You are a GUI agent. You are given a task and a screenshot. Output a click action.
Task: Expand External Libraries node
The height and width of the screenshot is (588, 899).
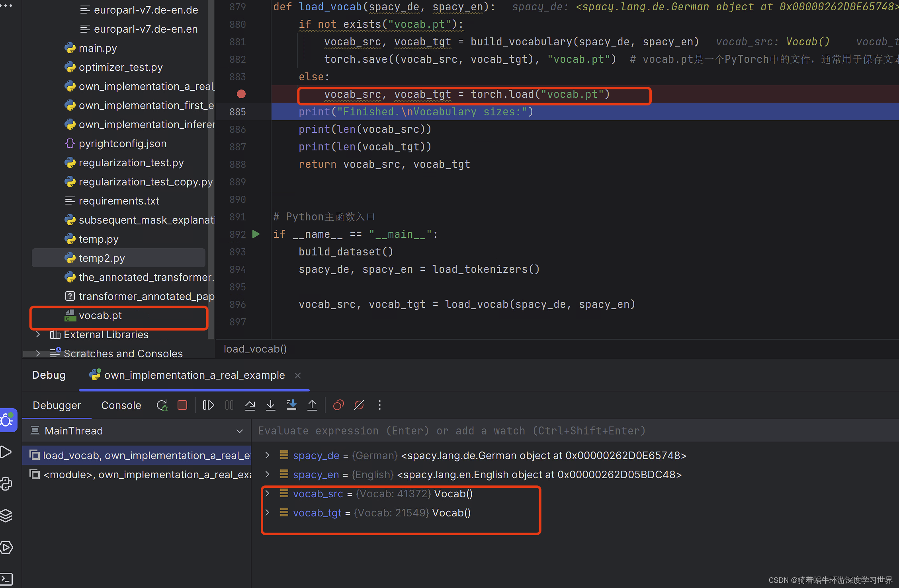38,334
